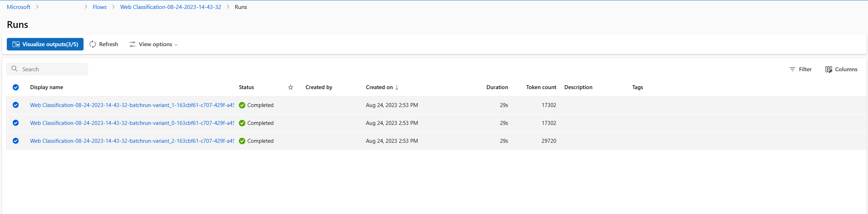Open the Columns editor icon

coord(829,69)
